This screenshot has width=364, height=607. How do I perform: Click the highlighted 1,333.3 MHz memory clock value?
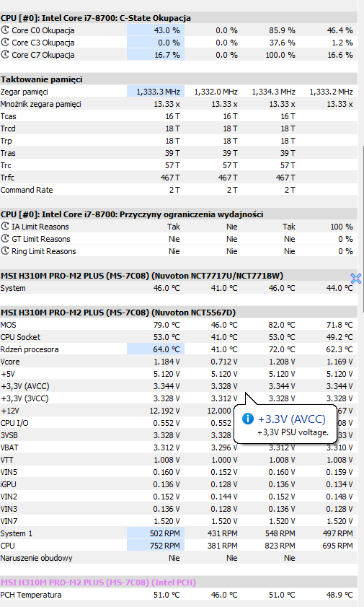156,92
